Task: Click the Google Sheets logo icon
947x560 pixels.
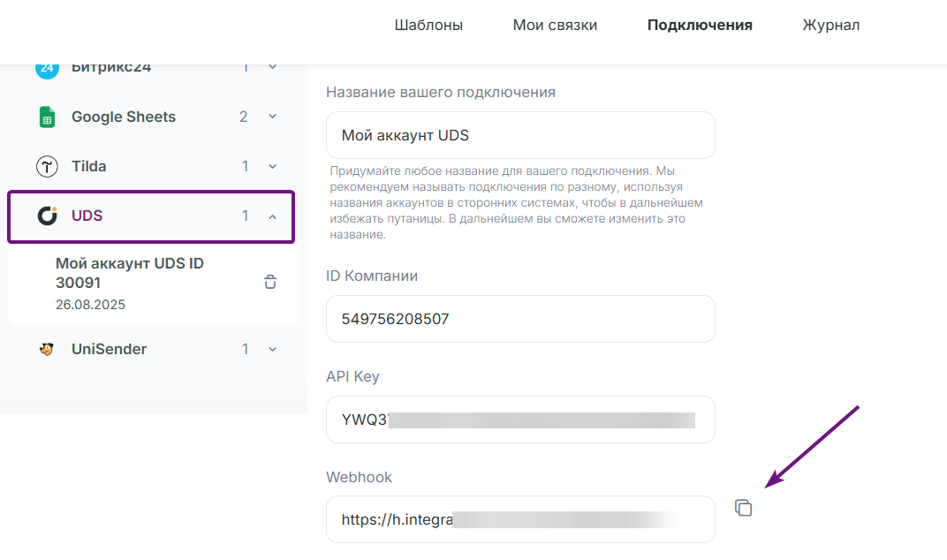Action: pyautogui.click(x=47, y=117)
